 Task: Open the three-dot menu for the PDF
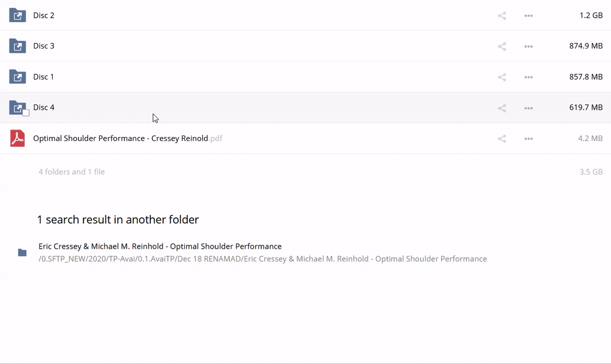528,139
